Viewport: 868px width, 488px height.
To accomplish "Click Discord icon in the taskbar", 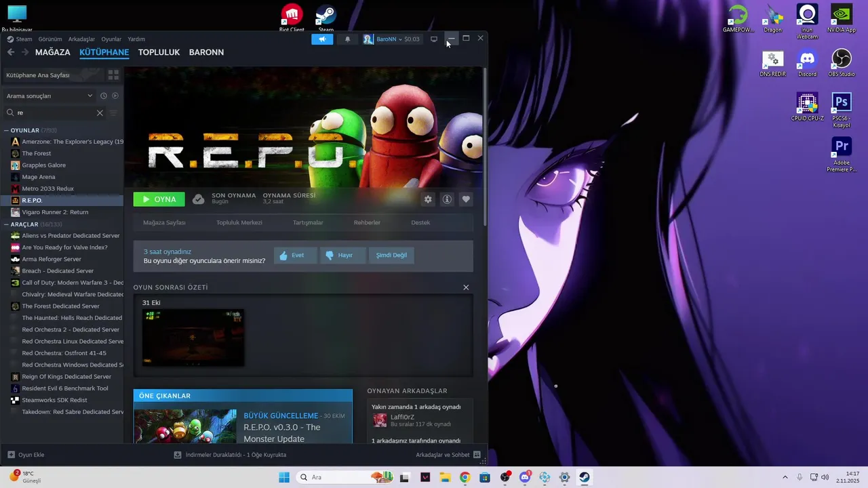I will click(x=525, y=477).
